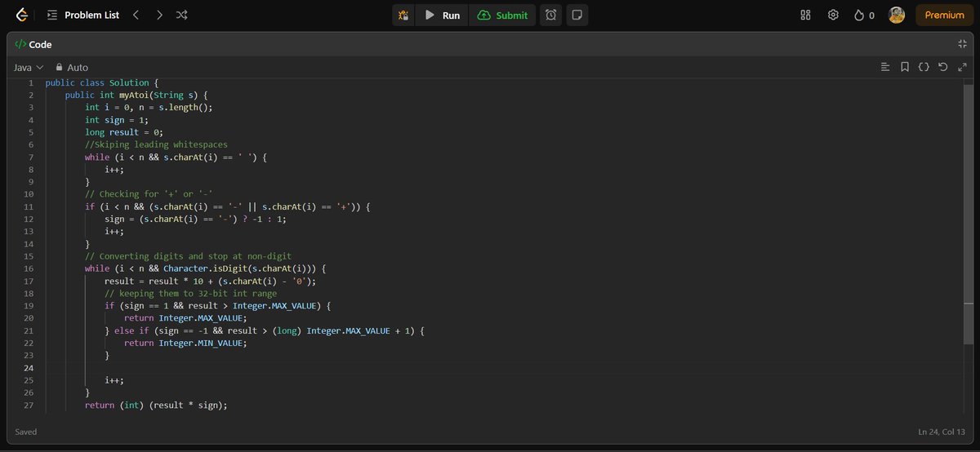Viewport: 980px width, 452px height.
Task: Click 'long result = 0;' line
Action: tap(124, 132)
